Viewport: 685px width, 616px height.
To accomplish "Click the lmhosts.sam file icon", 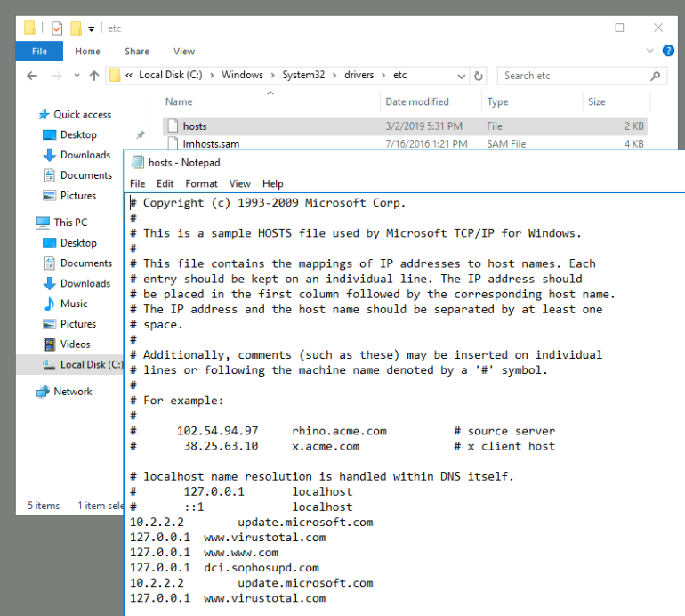I will pyautogui.click(x=173, y=143).
